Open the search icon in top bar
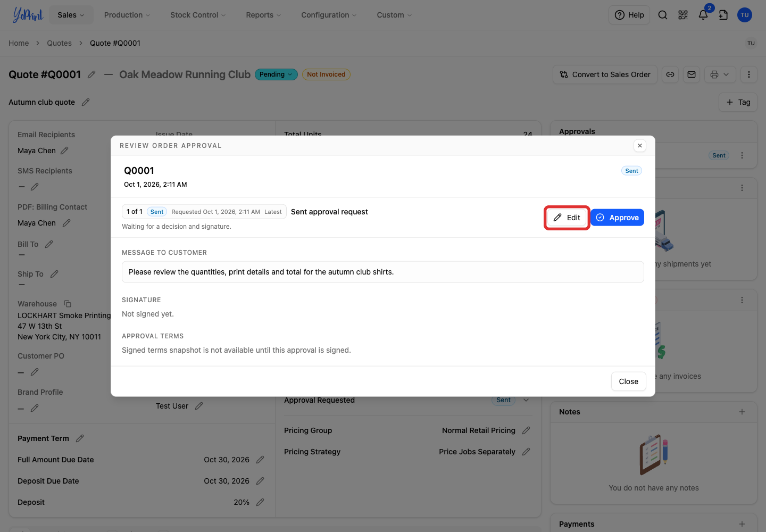 coord(663,15)
